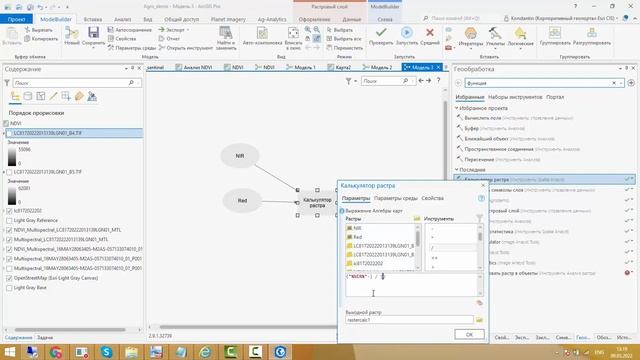The height and width of the screenshot is (360, 640).
Task: Click the Отчет button
Action: tap(169, 39)
